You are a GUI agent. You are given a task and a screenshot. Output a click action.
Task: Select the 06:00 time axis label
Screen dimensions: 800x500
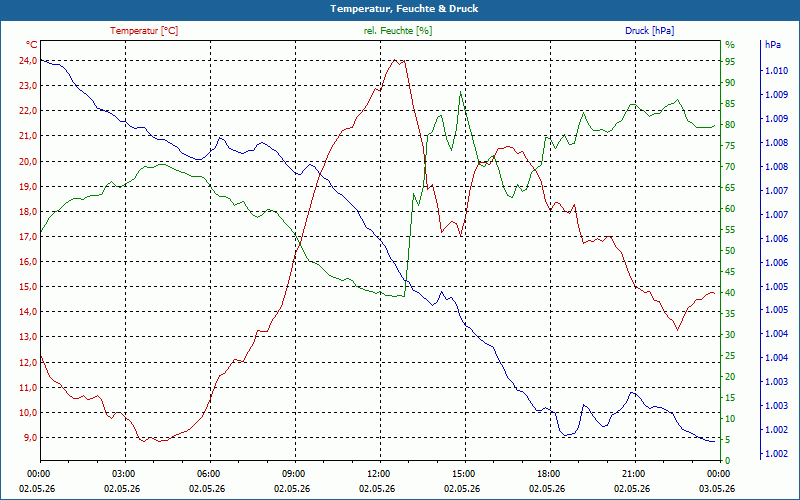tap(207, 474)
